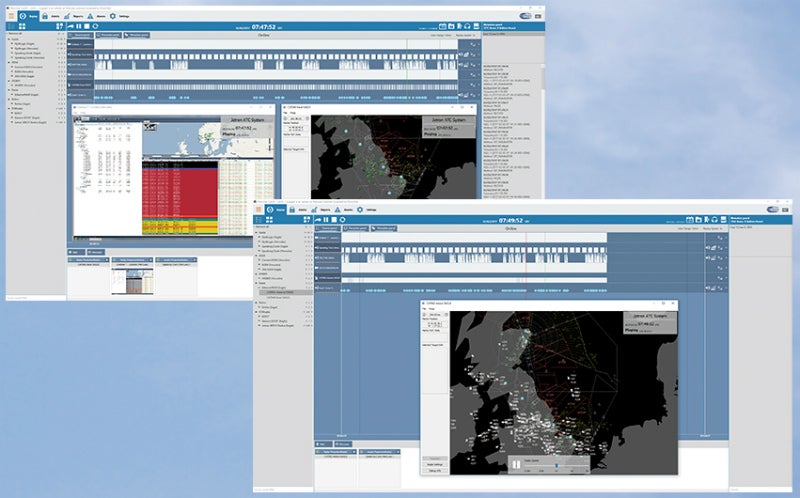Click the Radar Settings button in the radar window

coord(437,464)
